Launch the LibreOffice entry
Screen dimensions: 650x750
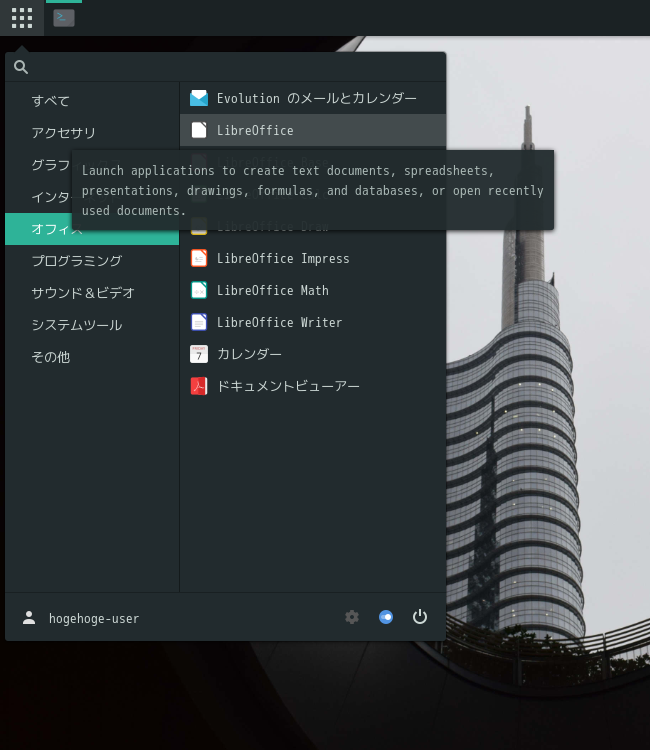pyautogui.click(x=313, y=130)
